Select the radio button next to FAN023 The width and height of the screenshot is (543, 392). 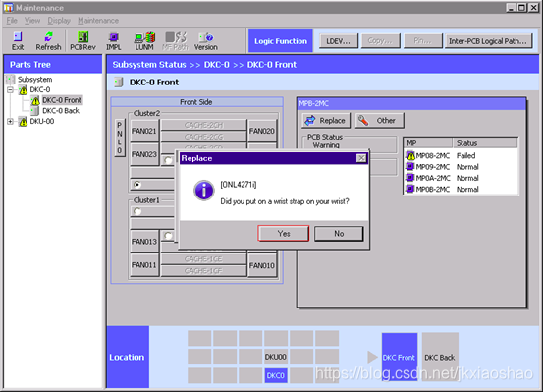point(168,160)
